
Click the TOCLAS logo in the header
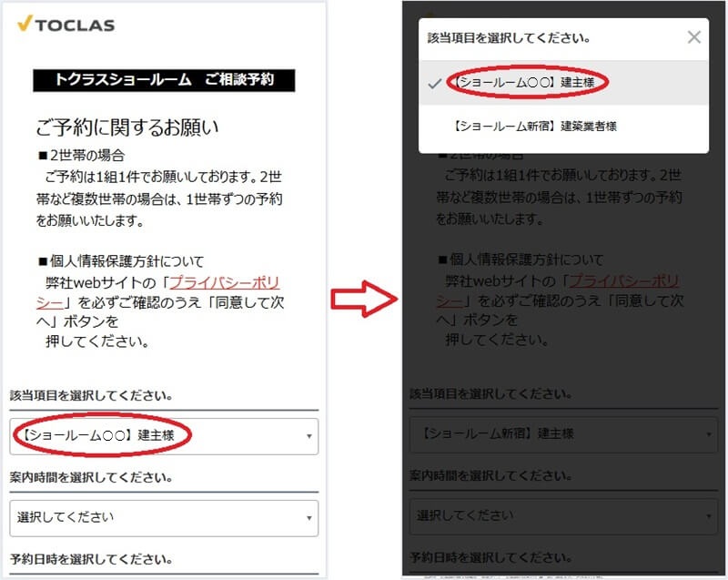tap(66, 24)
